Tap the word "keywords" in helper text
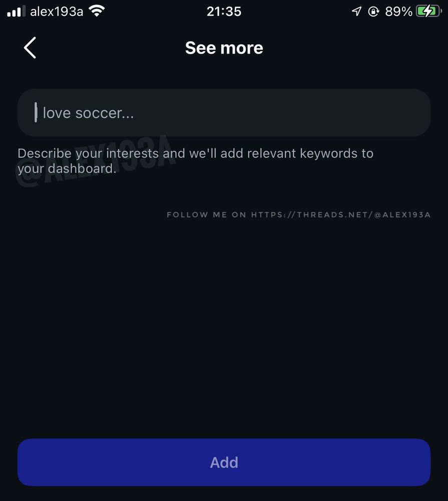 coord(328,154)
